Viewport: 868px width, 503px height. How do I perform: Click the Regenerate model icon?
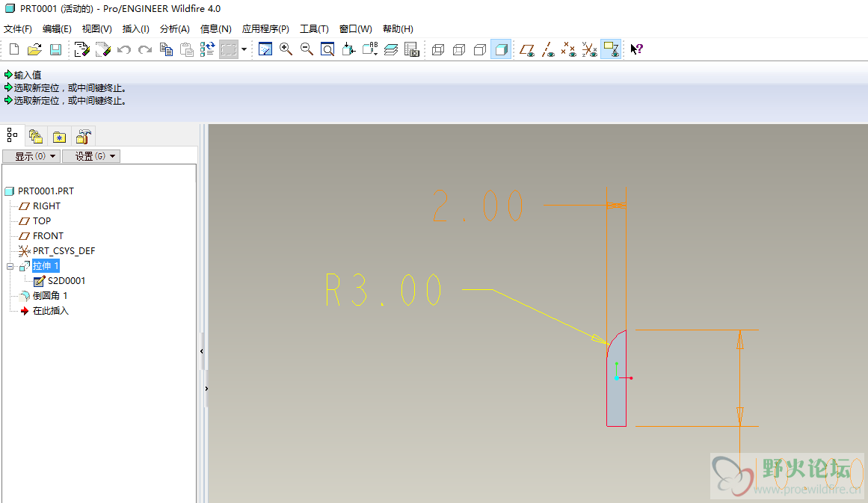click(x=81, y=50)
